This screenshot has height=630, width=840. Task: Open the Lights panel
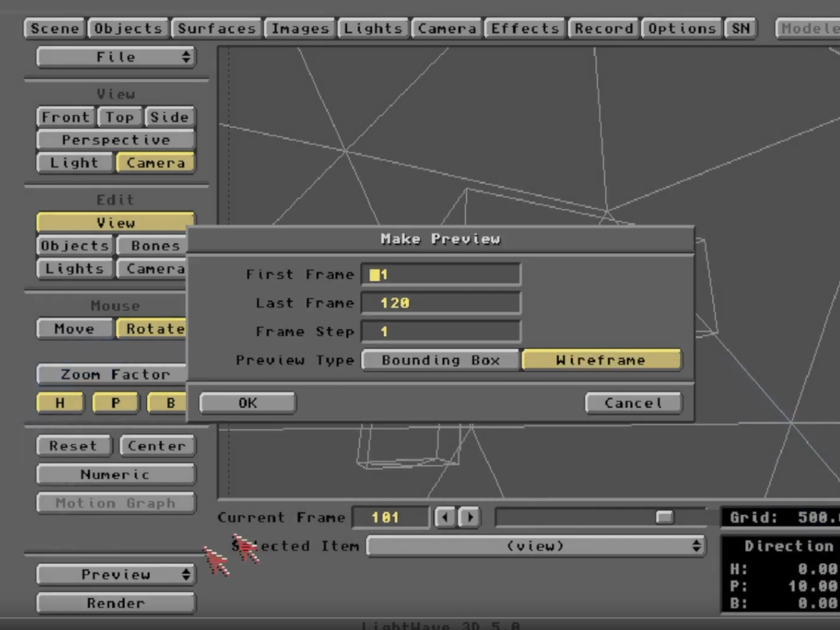coord(373,29)
